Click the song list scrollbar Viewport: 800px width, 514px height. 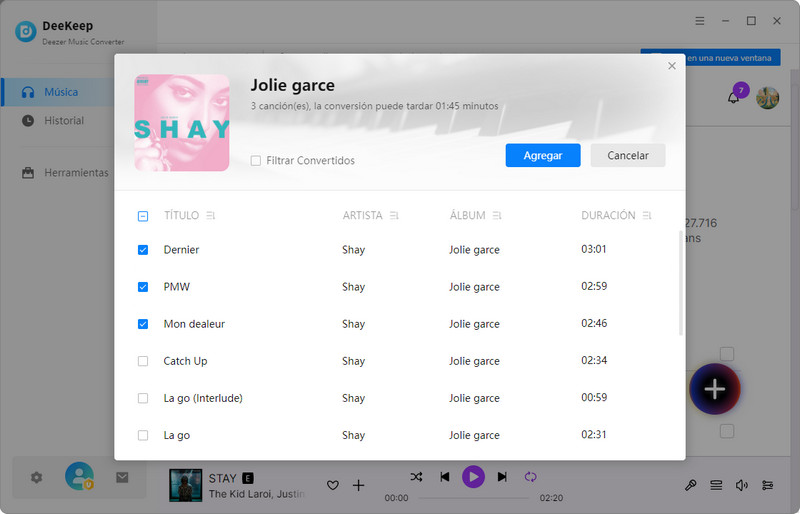tap(681, 283)
